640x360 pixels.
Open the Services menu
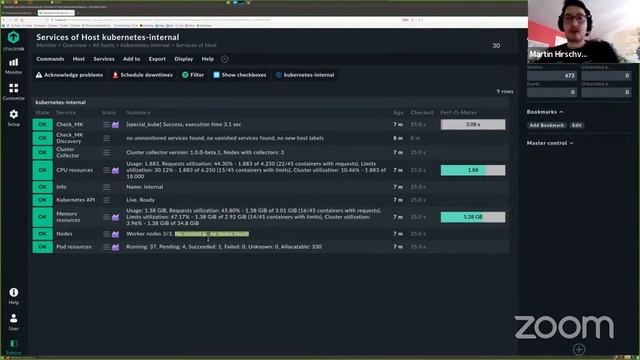pyautogui.click(x=104, y=59)
